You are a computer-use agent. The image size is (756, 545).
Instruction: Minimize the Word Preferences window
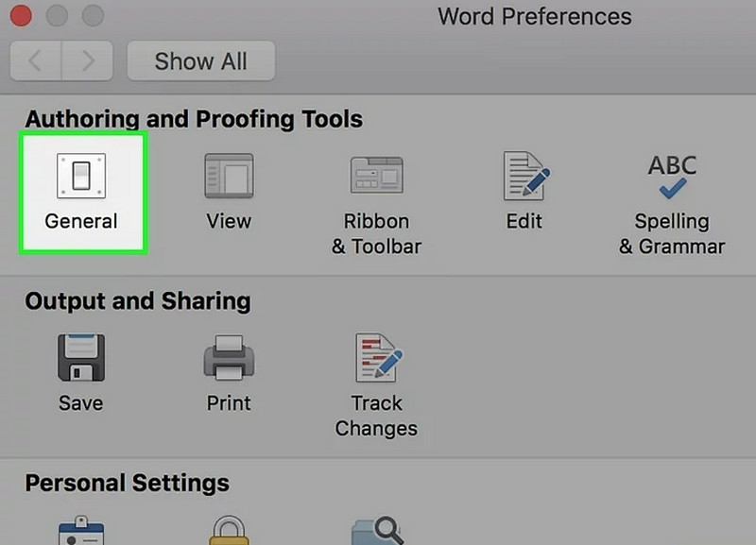(57, 16)
